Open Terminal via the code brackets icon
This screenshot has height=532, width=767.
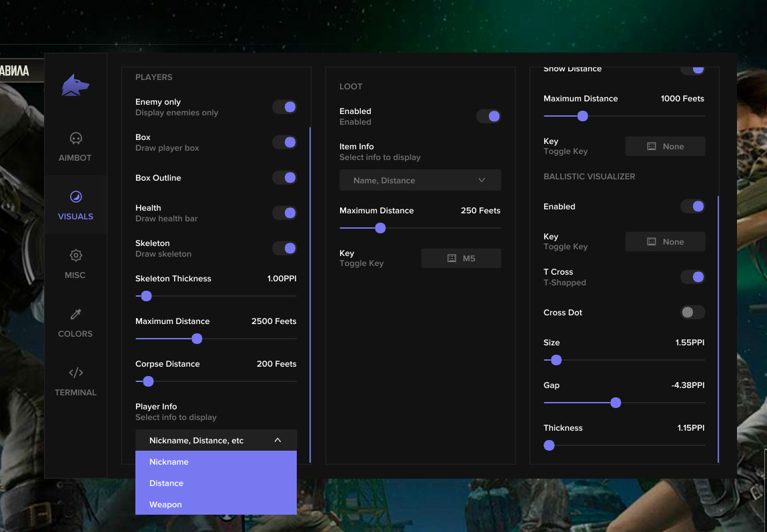tap(75, 373)
